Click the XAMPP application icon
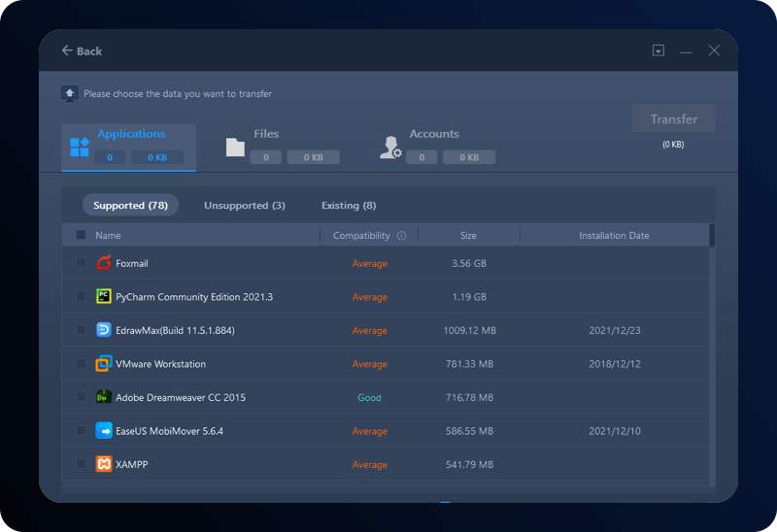Image resolution: width=777 pixels, height=532 pixels. [104, 465]
